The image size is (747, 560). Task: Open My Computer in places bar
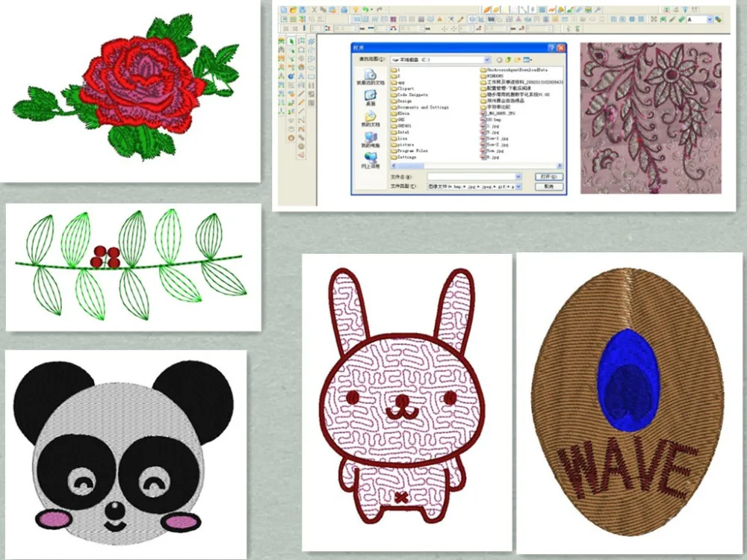tap(371, 140)
